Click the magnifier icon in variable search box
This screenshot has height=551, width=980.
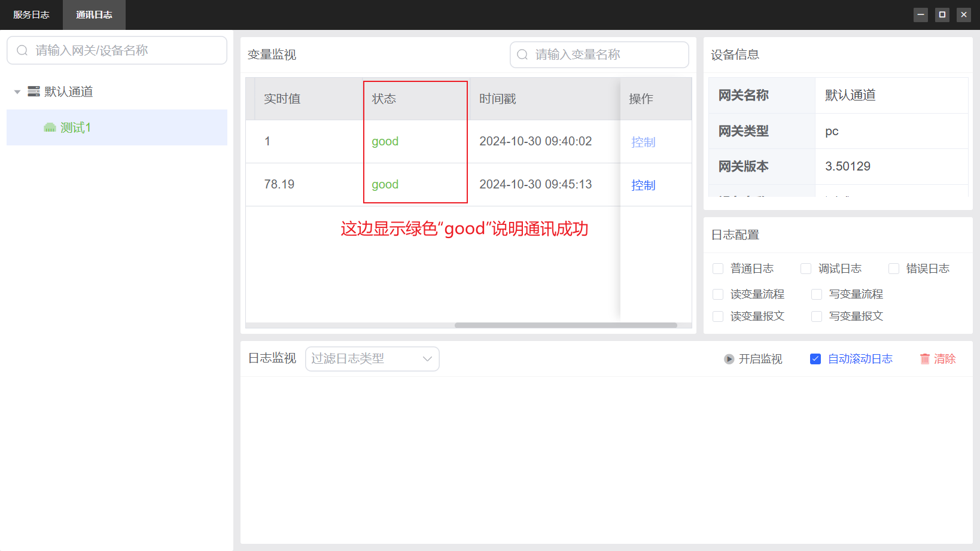[522, 54]
